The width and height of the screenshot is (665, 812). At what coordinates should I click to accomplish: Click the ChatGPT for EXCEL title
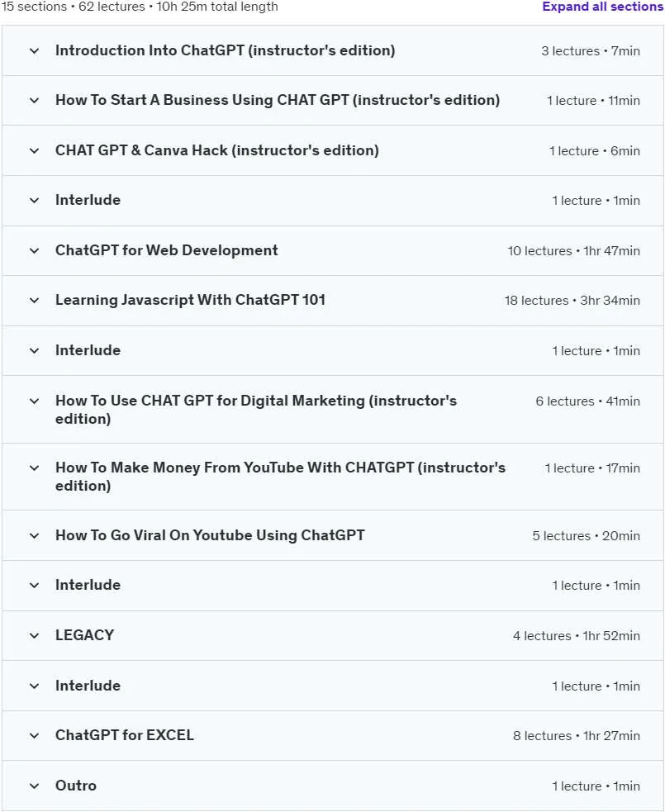(x=124, y=735)
